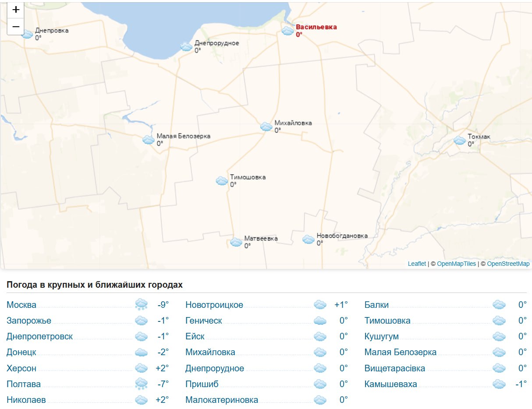Click the snow icon beside Москва
Viewport: 532px width, 409px height.
[141, 305]
